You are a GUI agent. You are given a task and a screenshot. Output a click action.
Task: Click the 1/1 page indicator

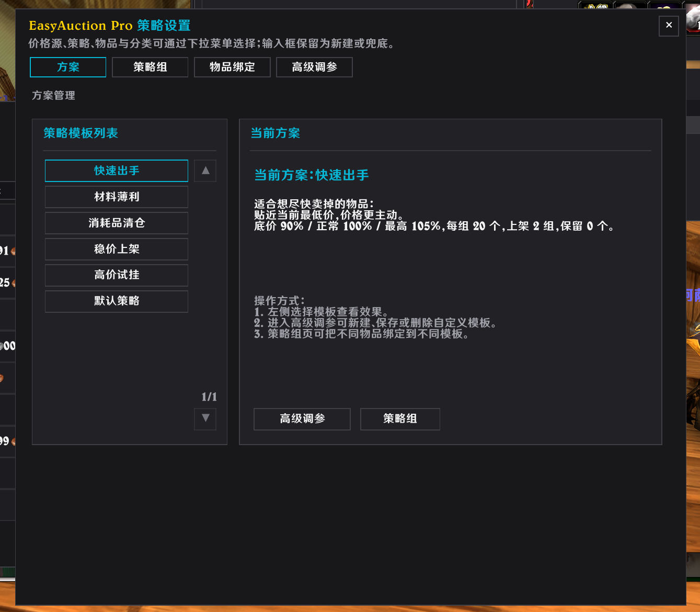click(209, 396)
